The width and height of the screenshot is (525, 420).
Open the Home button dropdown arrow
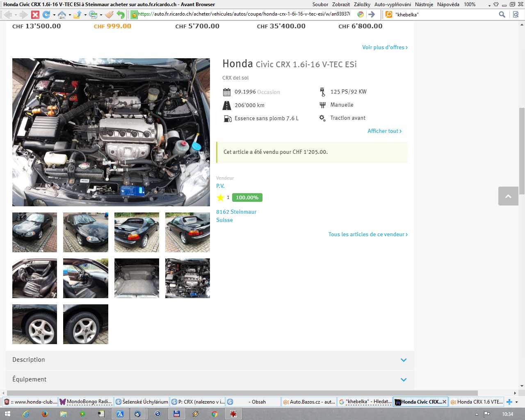pyautogui.click(x=70, y=15)
